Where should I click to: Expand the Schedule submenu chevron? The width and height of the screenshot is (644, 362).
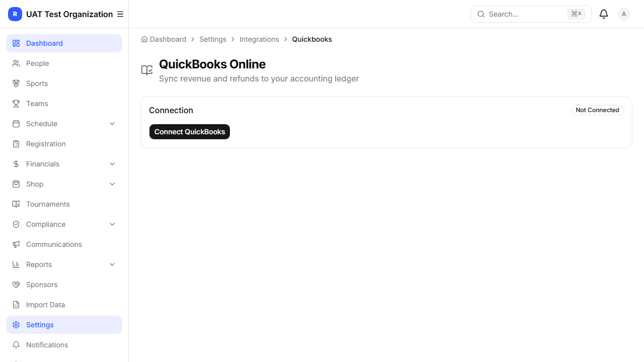(112, 124)
